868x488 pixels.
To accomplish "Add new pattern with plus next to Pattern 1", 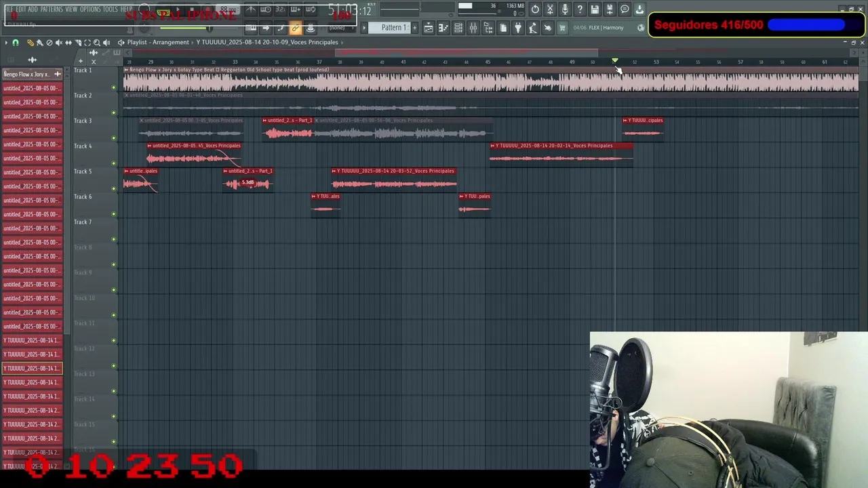I will pyautogui.click(x=414, y=28).
